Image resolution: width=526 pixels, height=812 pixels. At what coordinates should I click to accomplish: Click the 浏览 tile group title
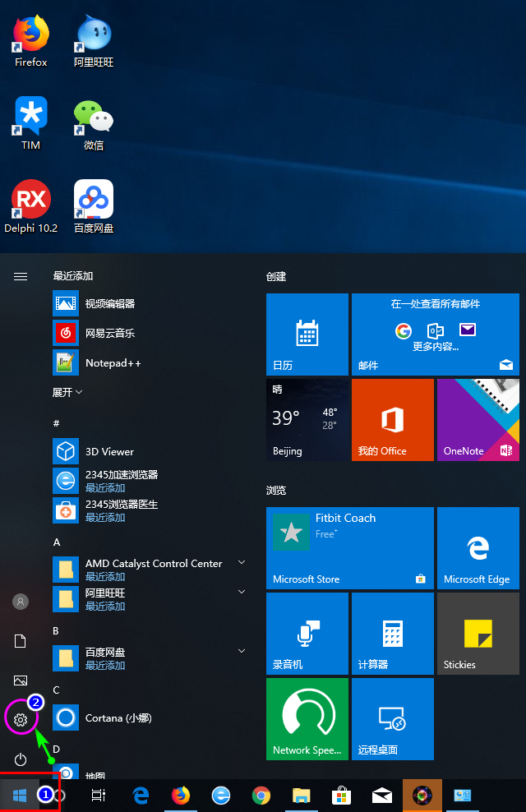276,490
